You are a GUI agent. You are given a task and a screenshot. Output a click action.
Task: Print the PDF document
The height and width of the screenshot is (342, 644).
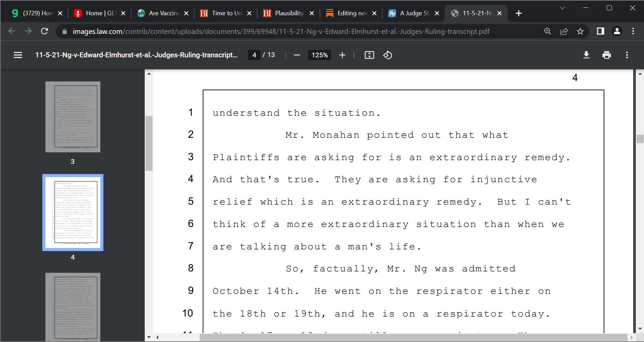click(607, 55)
